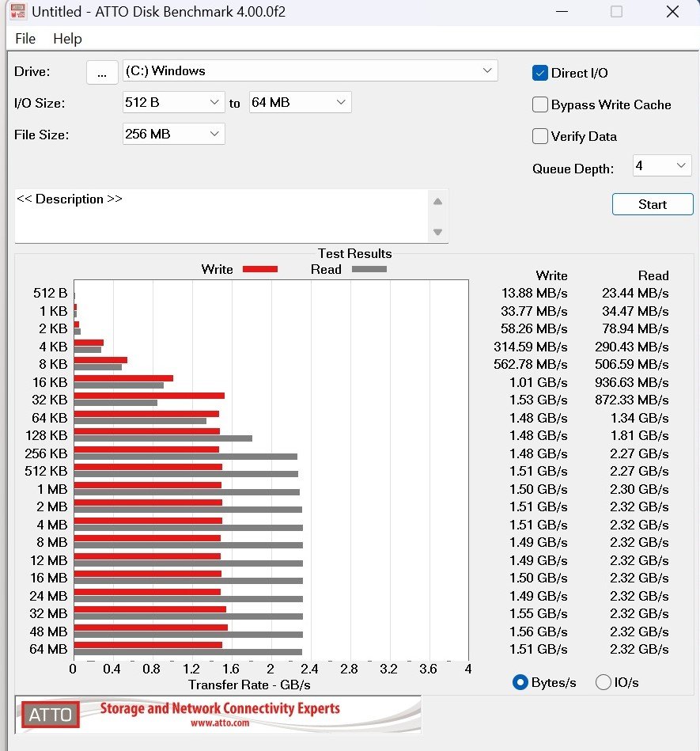
Task: Click the drive browse '...' button
Action: point(102,73)
